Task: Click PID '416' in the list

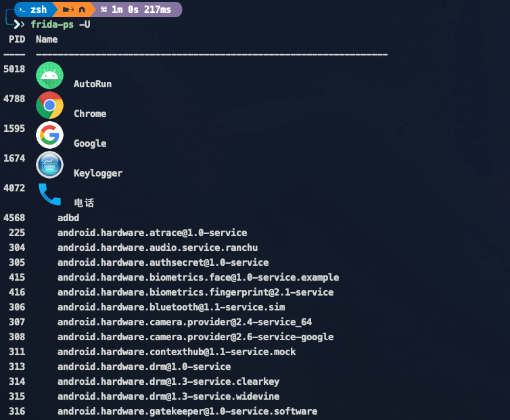Action: coord(17,292)
